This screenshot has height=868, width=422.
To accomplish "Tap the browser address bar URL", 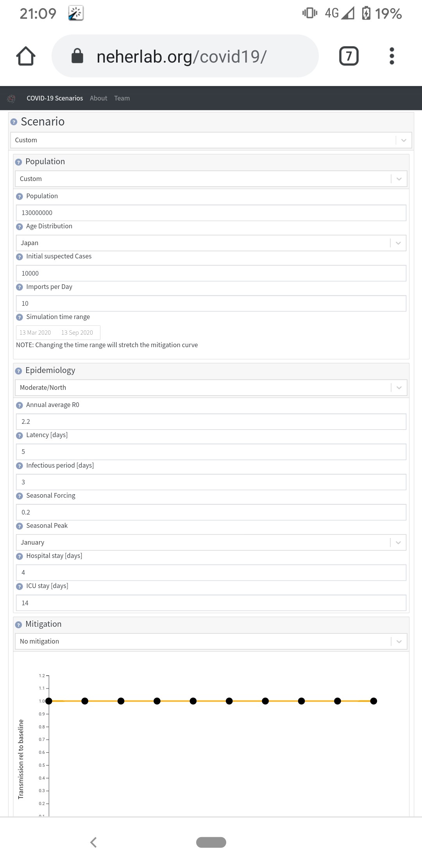I will pyautogui.click(x=182, y=57).
